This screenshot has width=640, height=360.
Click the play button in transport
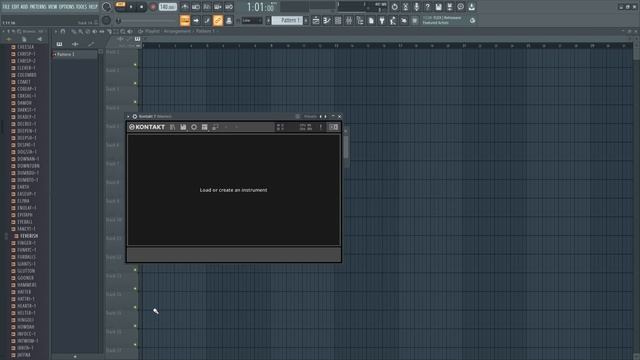click(x=131, y=7)
